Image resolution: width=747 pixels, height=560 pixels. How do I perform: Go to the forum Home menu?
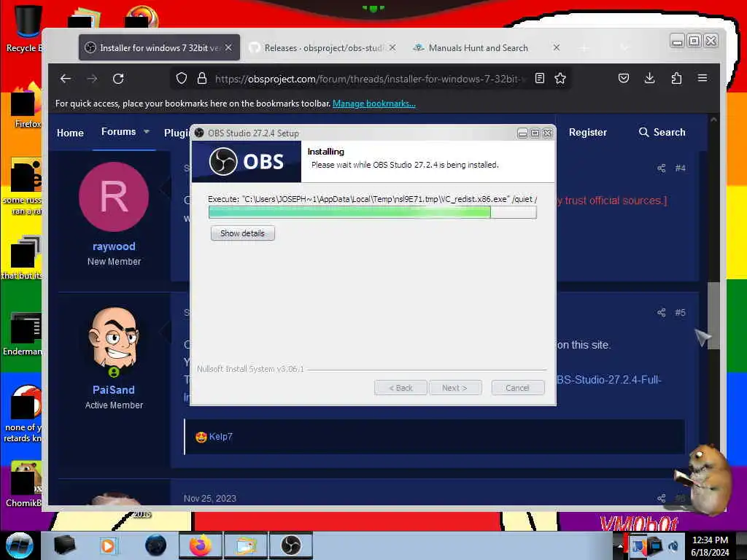(x=70, y=133)
